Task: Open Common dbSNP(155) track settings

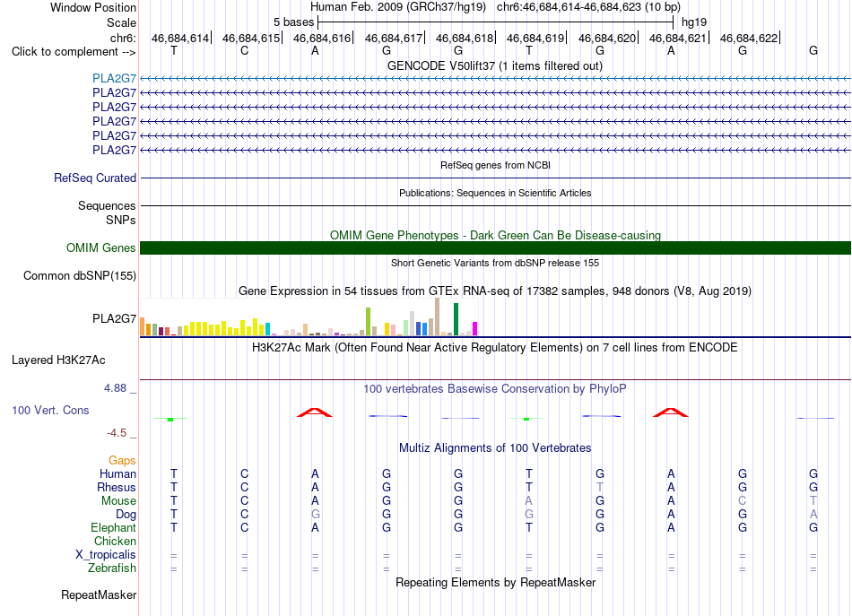Action: point(80,275)
